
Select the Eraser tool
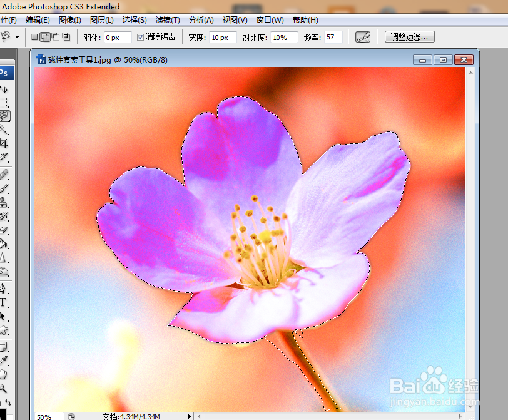pyautogui.click(x=4, y=230)
